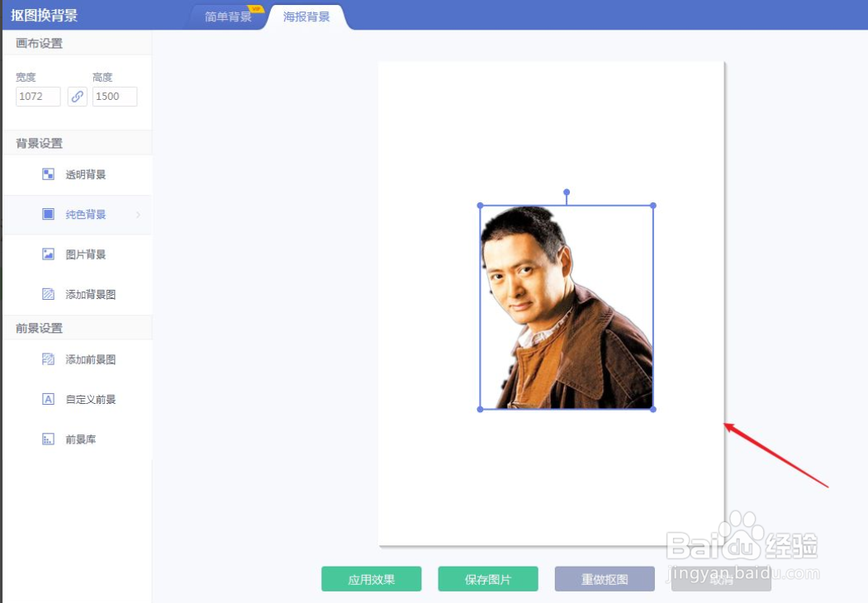Select the 透明背景 option
The image size is (868, 603).
pos(77,175)
